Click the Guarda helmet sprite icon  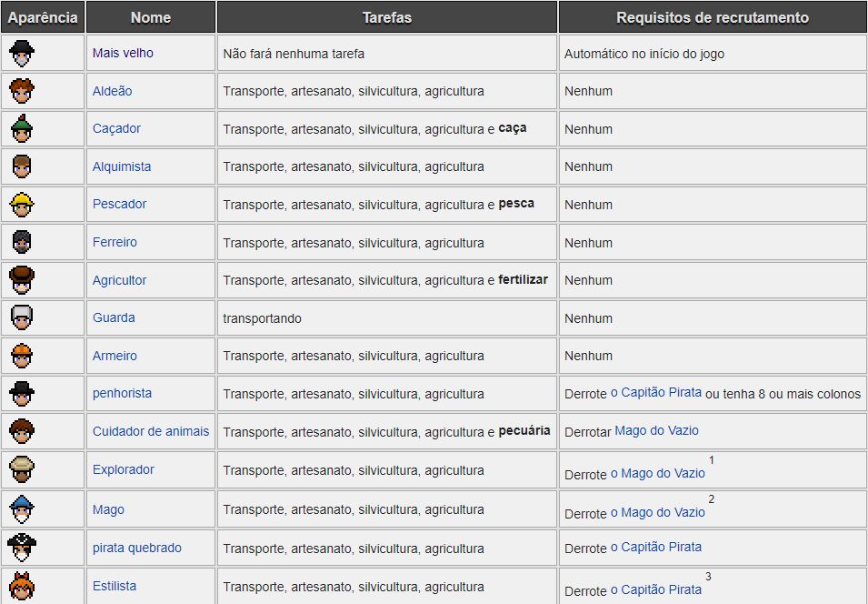coord(22,317)
